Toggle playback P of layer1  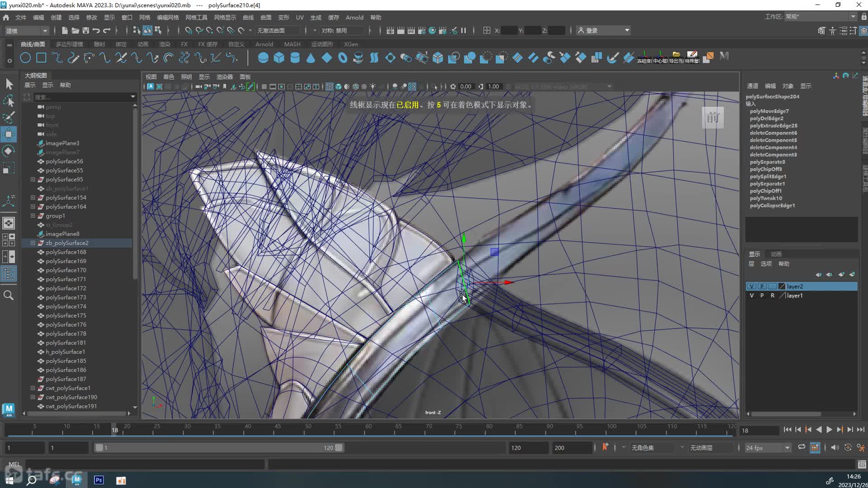click(762, 296)
